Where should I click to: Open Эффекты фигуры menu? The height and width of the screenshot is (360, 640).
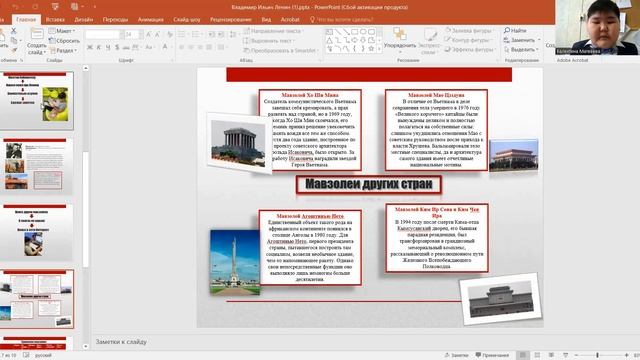470,50
